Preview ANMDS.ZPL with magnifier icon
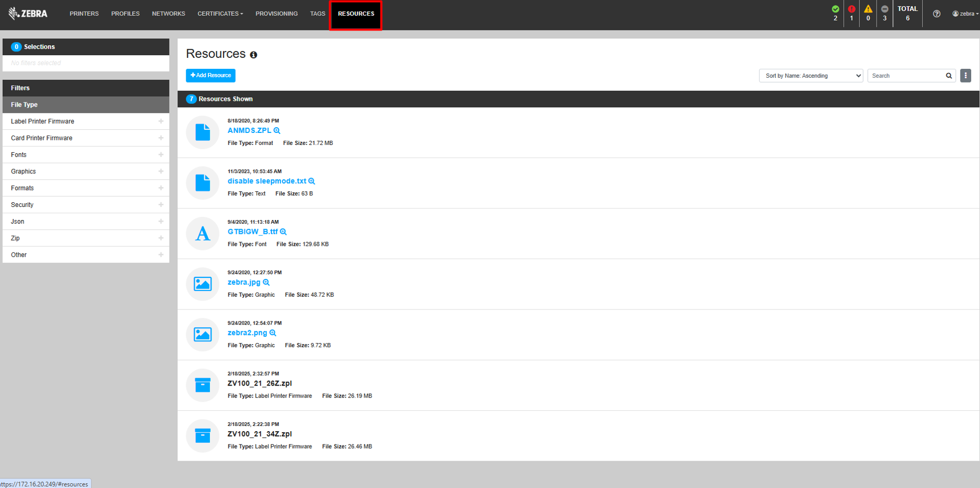The height and width of the screenshot is (488, 980). [x=277, y=131]
